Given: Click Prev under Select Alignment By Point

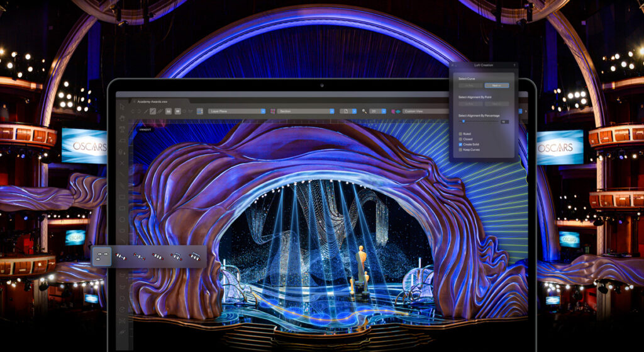Looking at the screenshot, I should (470, 104).
